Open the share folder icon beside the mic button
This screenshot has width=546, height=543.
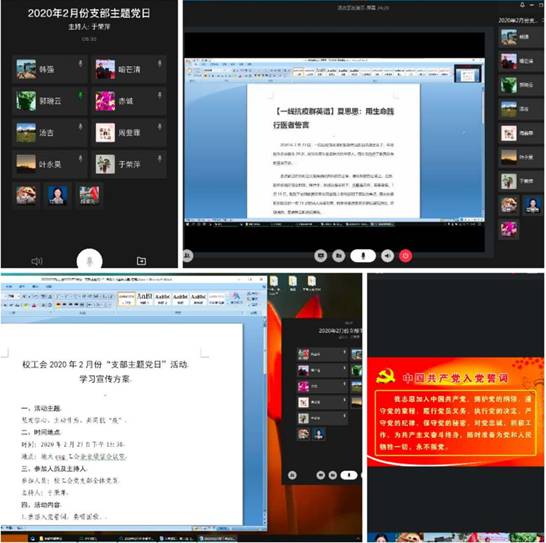tap(141, 261)
